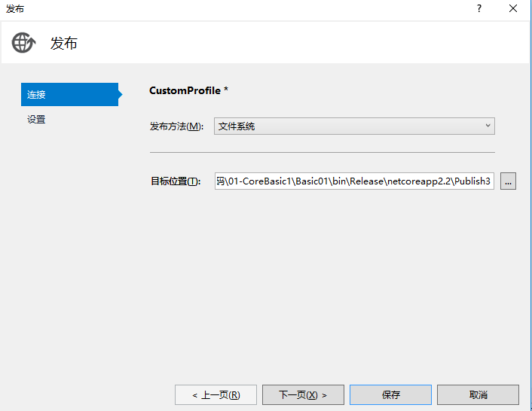Image resolution: width=532 pixels, height=411 pixels.
Task: Close the 发布 dialog window
Action: (x=513, y=8)
